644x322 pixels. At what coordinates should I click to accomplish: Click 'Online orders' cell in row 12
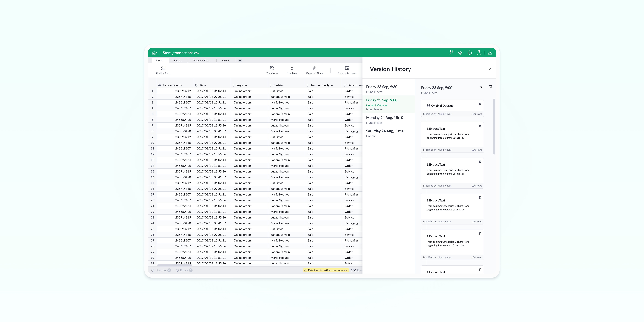pos(249,154)
